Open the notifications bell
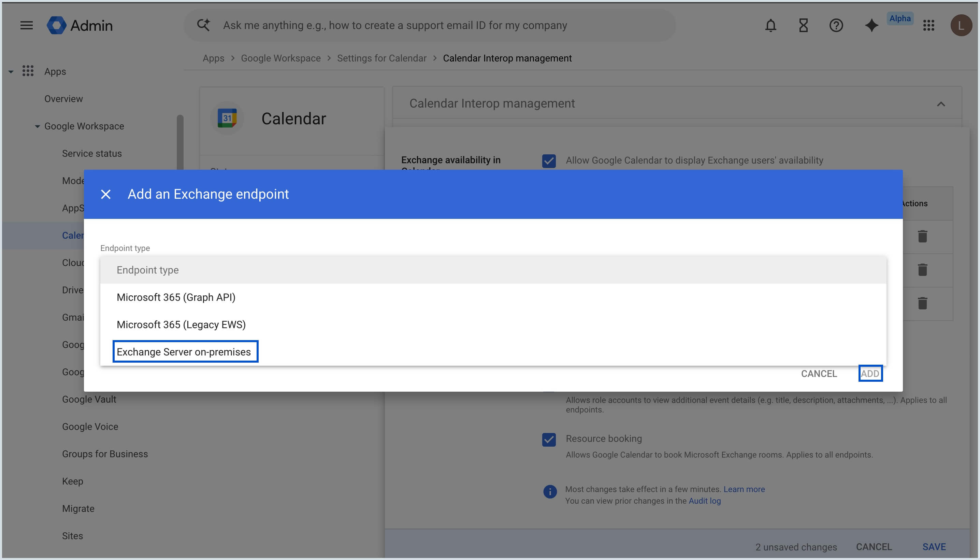Viewport: 980px width, 560px height. point(770,25)
